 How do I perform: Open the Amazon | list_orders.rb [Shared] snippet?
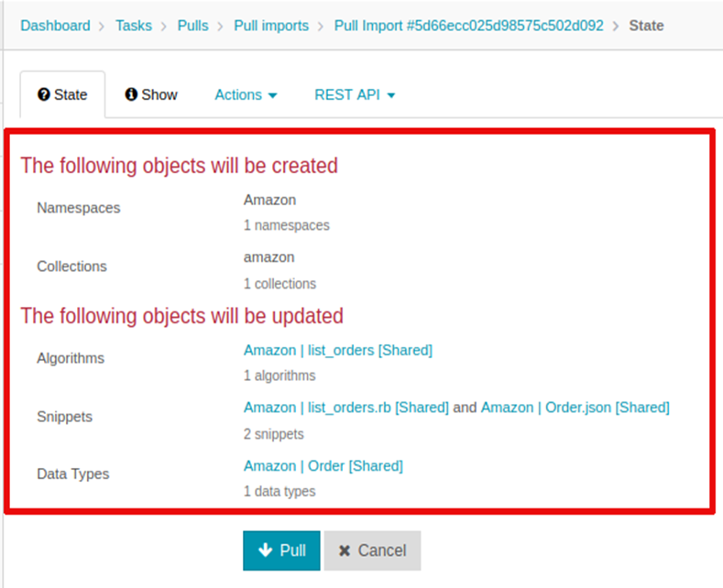coord(345,408)
